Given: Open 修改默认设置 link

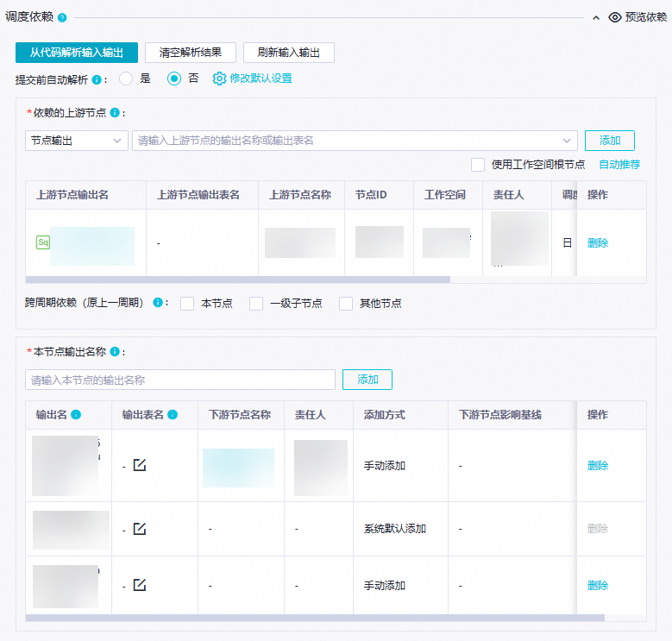Looking at the screenshot, I should [x=261, y=79].
